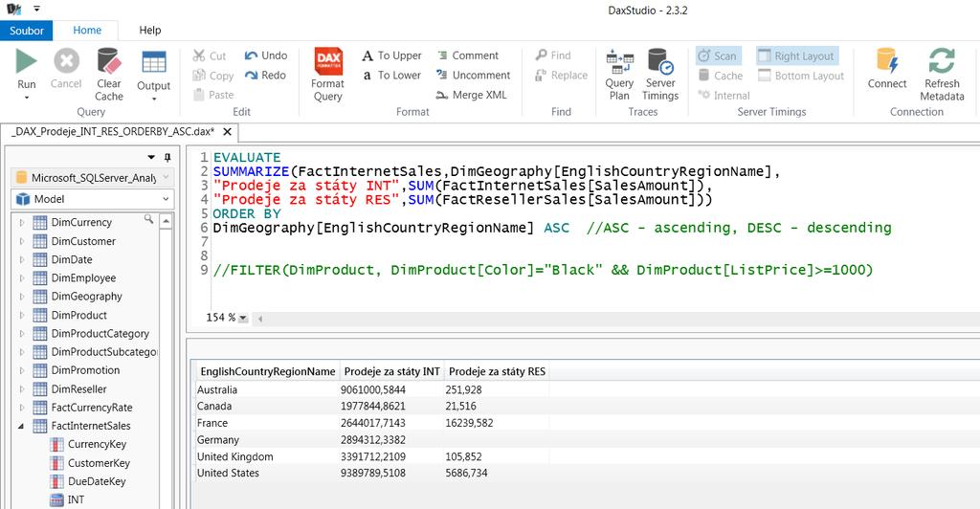Viewport: 980px width, 509px height.
Task: Open the metadata panel options dropdown
Action: coord(151,157)
